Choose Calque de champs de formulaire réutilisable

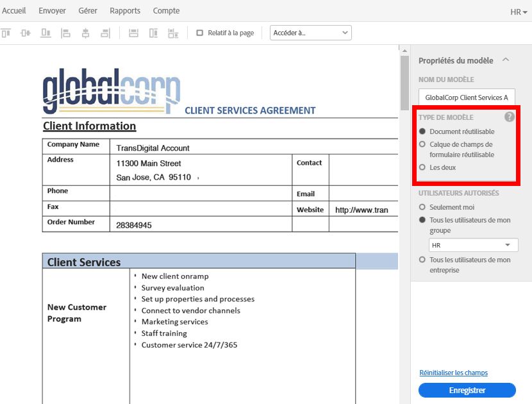(422, 144)
